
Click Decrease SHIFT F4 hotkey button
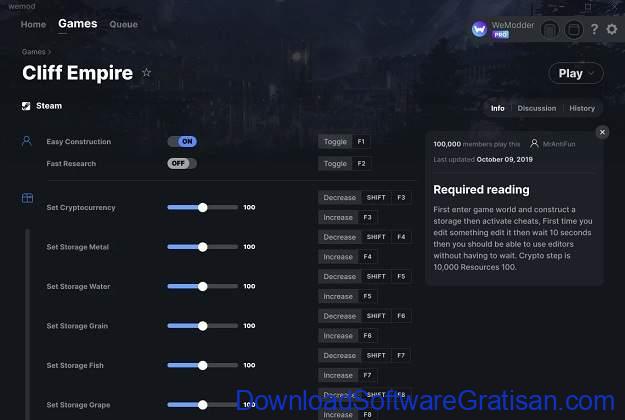pyautogui.click(x=365, y=237)
